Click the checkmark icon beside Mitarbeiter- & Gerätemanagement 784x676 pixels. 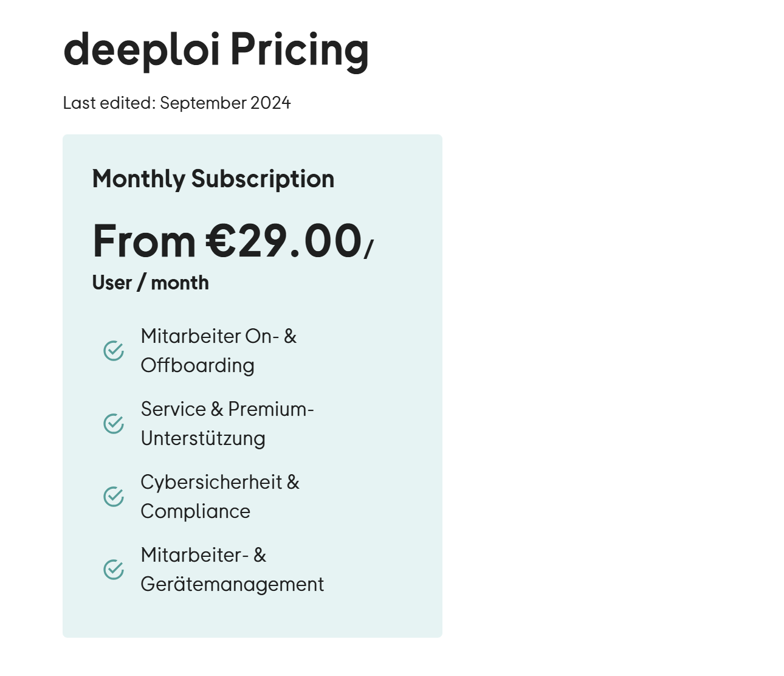114,570
